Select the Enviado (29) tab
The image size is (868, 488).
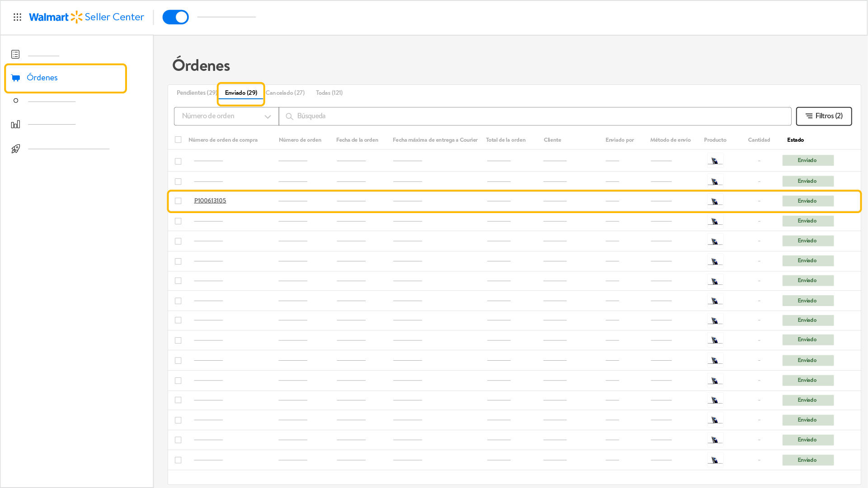coord(241,93)
